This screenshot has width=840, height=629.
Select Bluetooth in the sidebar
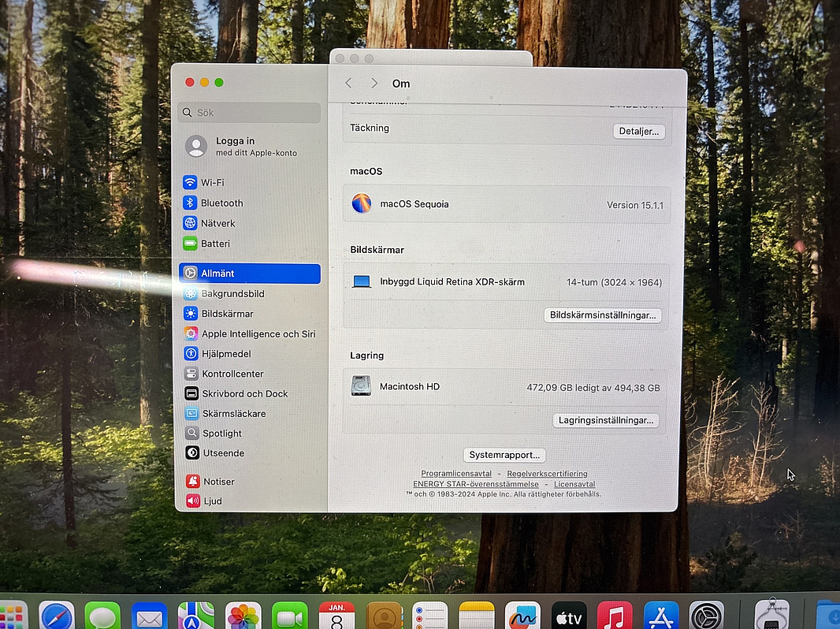click(x=221, y=203)
